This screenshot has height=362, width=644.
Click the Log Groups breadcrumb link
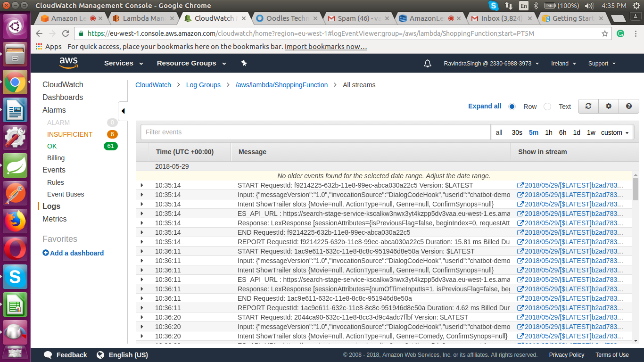[x=203, y=85]
